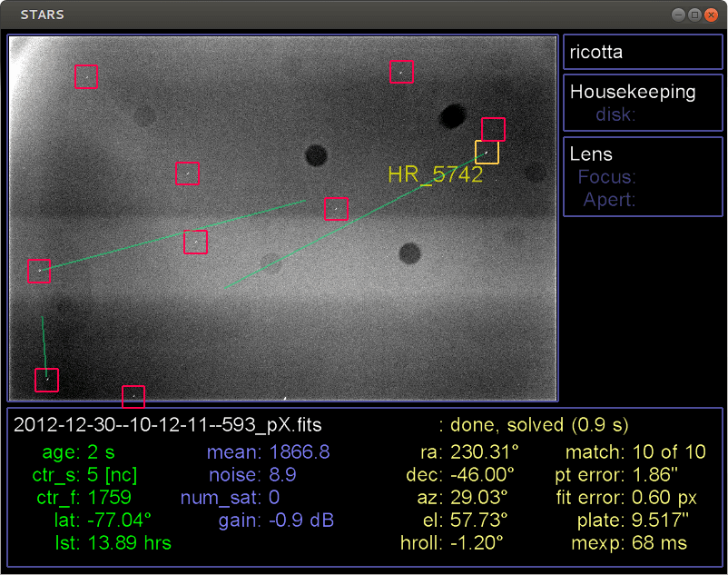The image size is (728, 575).
Task: Click the red star marker near HR_5742 label
Action: click(x=493, y=129)
